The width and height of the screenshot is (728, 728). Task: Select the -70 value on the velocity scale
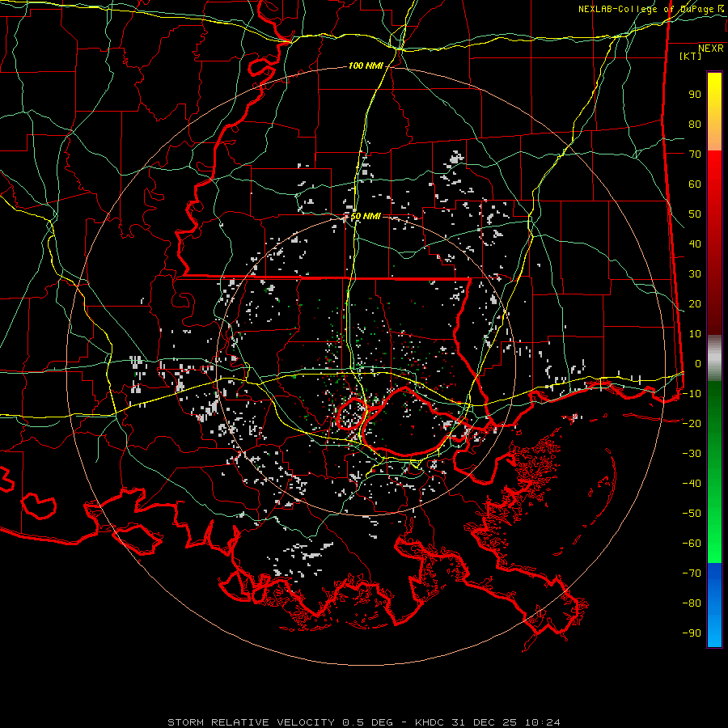pyautogui.click(x=692, y=573)
